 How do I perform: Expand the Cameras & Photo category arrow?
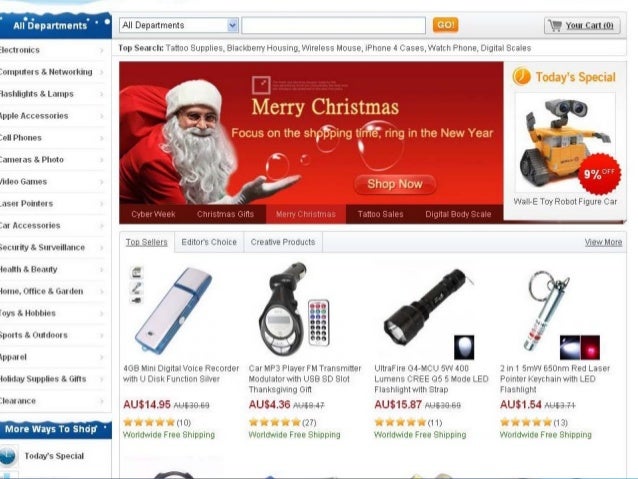click(101, 160)
